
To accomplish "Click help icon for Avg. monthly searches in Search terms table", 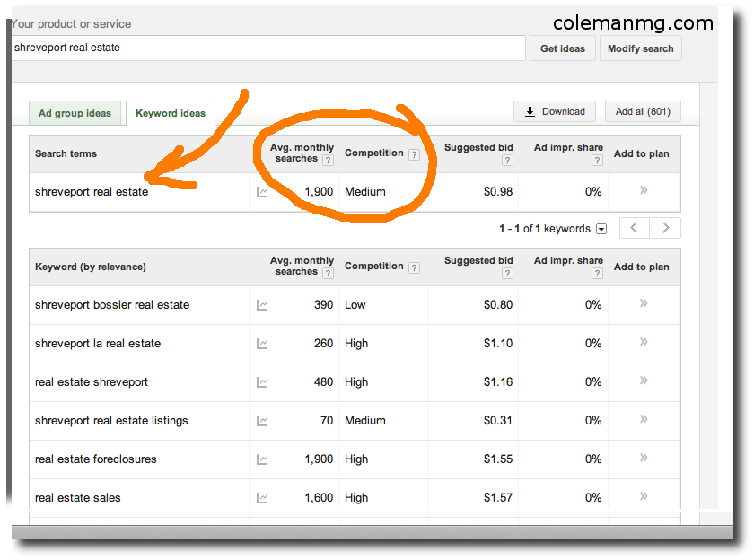I will (328, 160).
